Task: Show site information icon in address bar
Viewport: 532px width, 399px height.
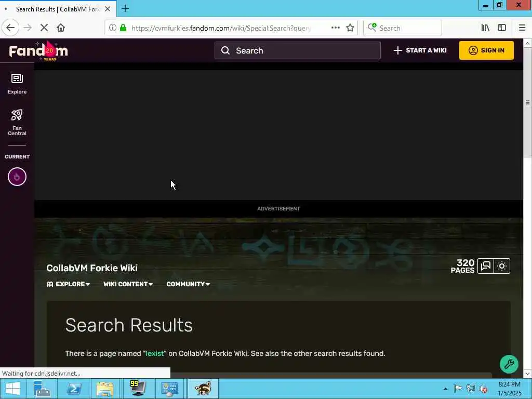Action: pyautogui.click(x=113, y=28)
